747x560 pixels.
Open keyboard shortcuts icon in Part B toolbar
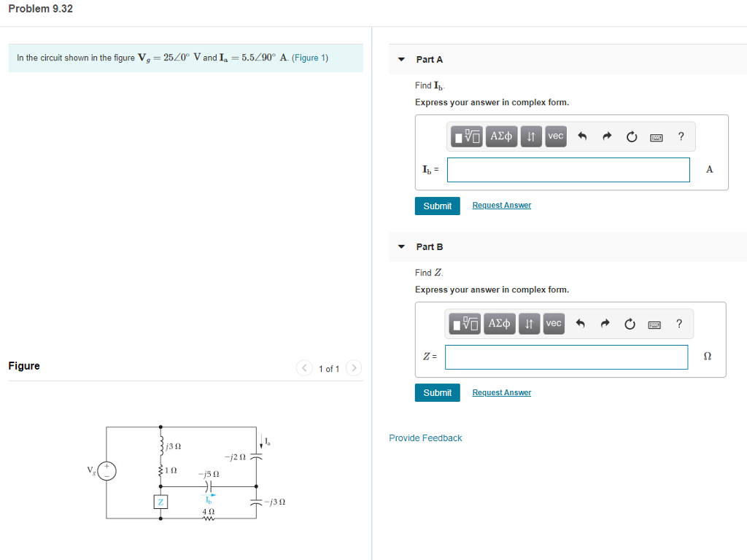coord(655,324)
